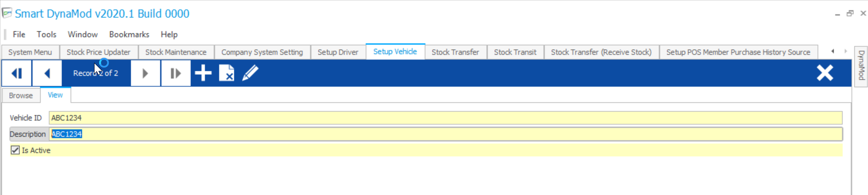Screen dimensions: 868x195
Task: Minimize the application window
Action: tap(837, 14)
